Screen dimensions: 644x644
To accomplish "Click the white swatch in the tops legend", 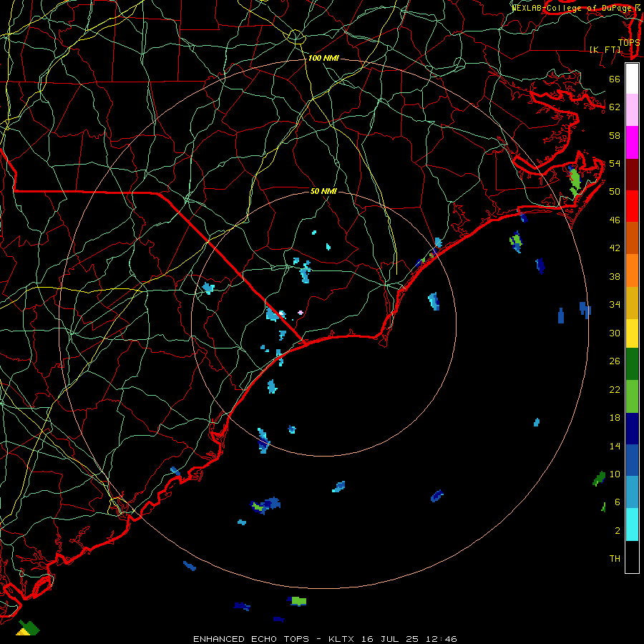I will [632, 79].
